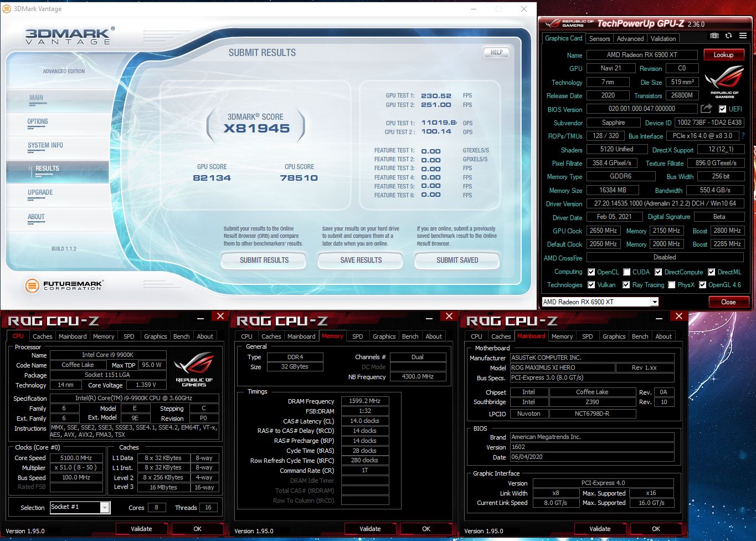The image size is (756, 541).
Task: Toggle the Vulkan checkbox
Action: (x=591, y=285)
